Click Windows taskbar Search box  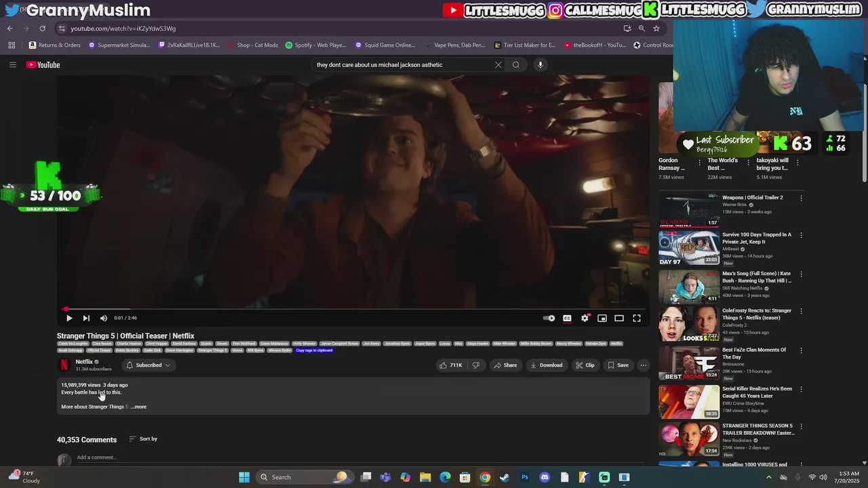(x=304, y=477)
